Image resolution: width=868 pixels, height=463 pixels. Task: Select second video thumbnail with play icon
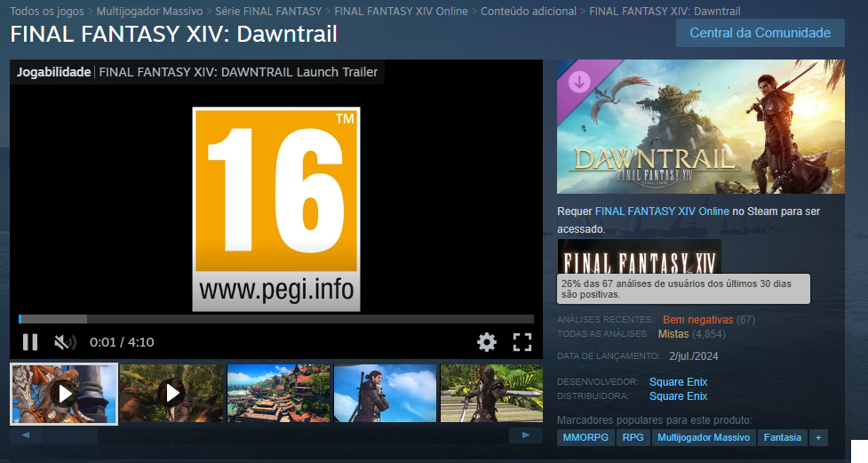[171, 393]
